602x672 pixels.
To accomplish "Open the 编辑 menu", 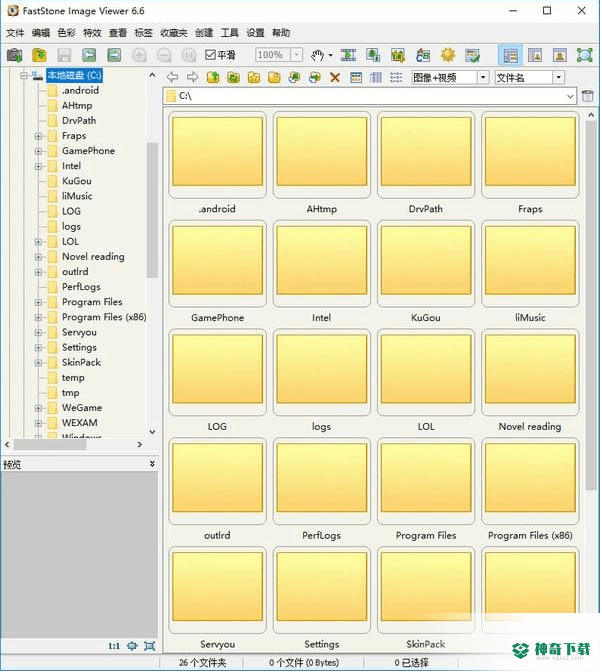I will click(x=41, y=33).
